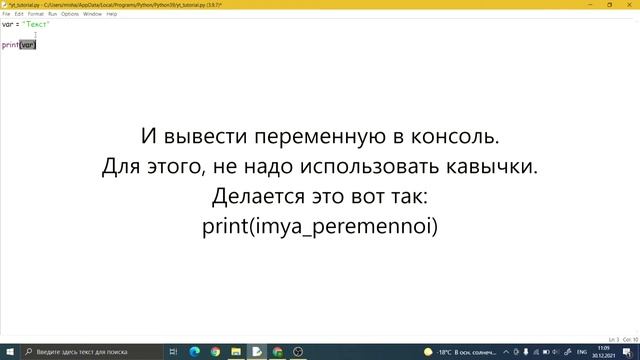Open the Edit menu
The width and height of the screenshot is (640, 360).
click(19, 14)
